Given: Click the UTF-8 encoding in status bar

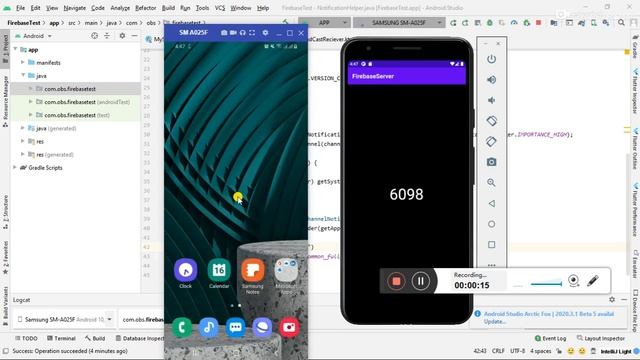Looking at the screenshot, I should point(517,351).
